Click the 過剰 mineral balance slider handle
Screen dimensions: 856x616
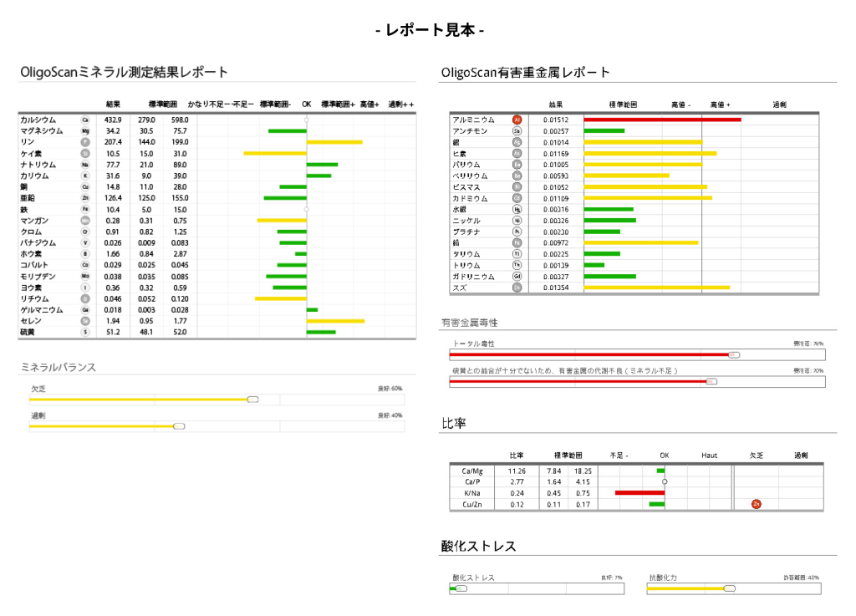178,426
